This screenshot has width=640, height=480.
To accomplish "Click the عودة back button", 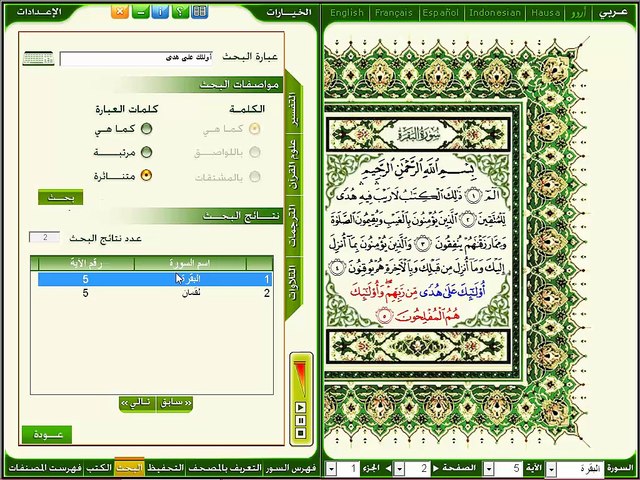I will pos(47,435).
